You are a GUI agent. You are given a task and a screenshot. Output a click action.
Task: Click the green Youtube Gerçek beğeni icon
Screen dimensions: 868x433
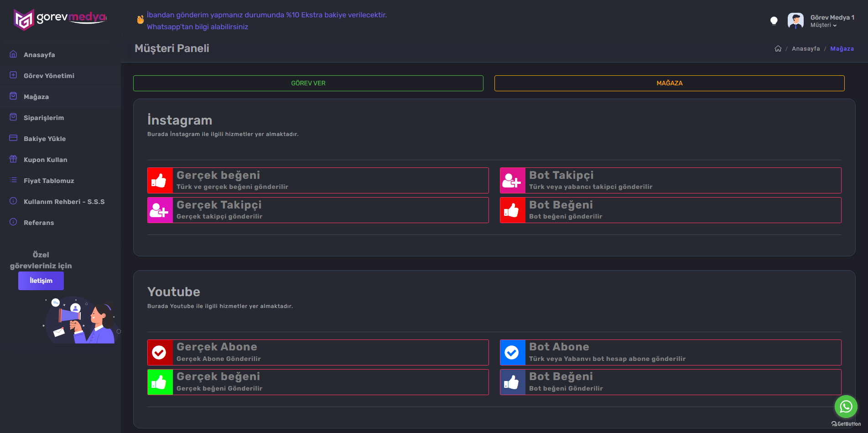pyautogui.click(x=160, y=382)
